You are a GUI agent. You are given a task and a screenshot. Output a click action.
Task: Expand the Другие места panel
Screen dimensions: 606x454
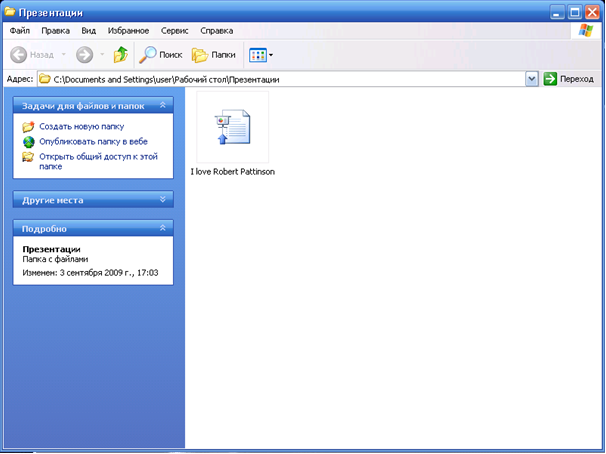pos(163,199)
